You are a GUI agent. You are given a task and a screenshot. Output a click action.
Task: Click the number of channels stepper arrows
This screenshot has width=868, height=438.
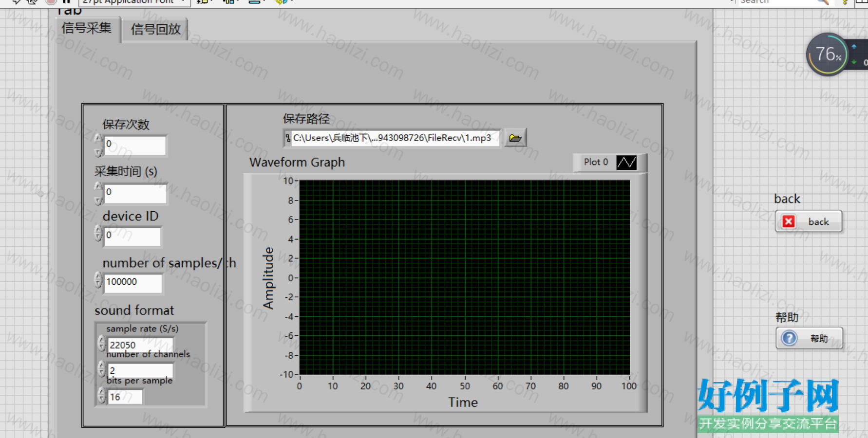coord(101,369)
